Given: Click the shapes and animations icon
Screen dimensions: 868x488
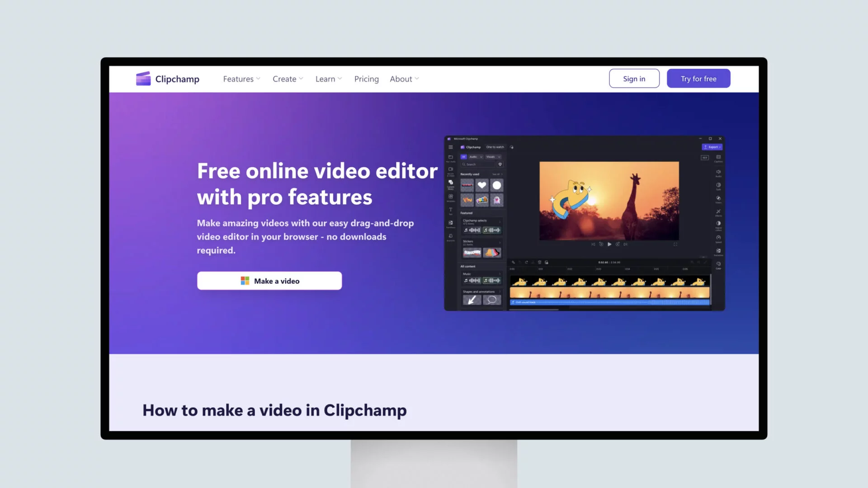Looking at the screenshot, I should [471, 300].
